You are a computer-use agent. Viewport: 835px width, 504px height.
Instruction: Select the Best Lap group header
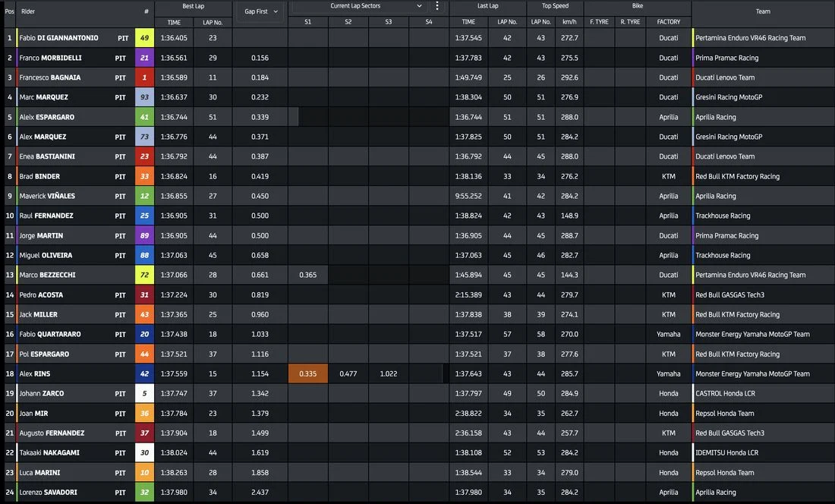tap(193, 6)
